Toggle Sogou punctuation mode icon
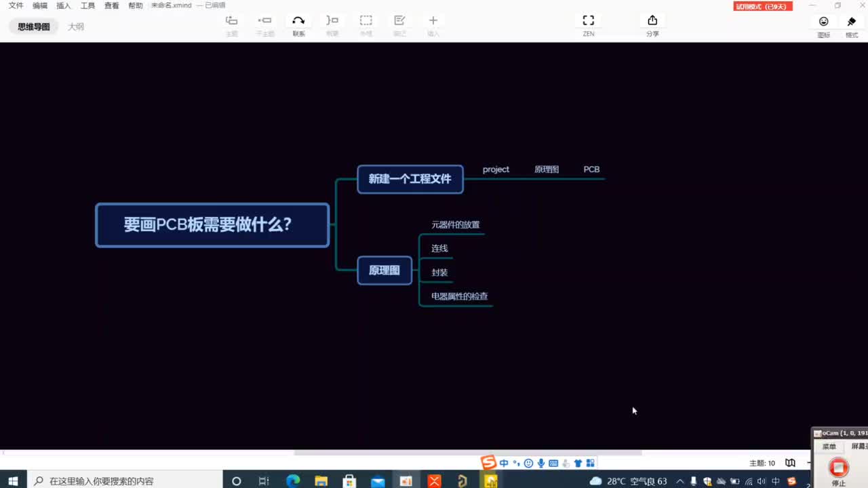868x488 pixels. [x=516, y=464]
